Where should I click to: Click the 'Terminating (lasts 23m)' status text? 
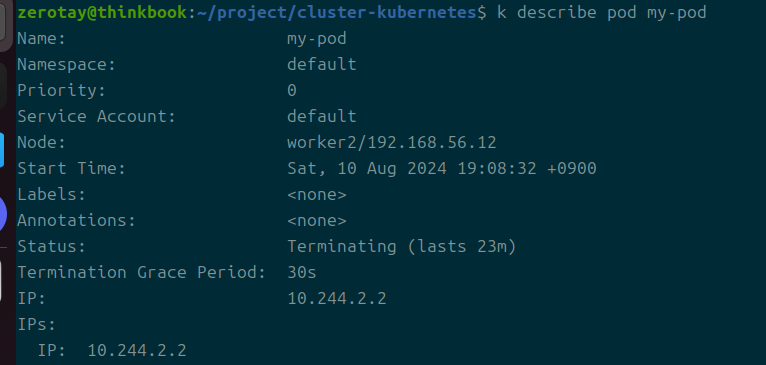tap(402, 247)
